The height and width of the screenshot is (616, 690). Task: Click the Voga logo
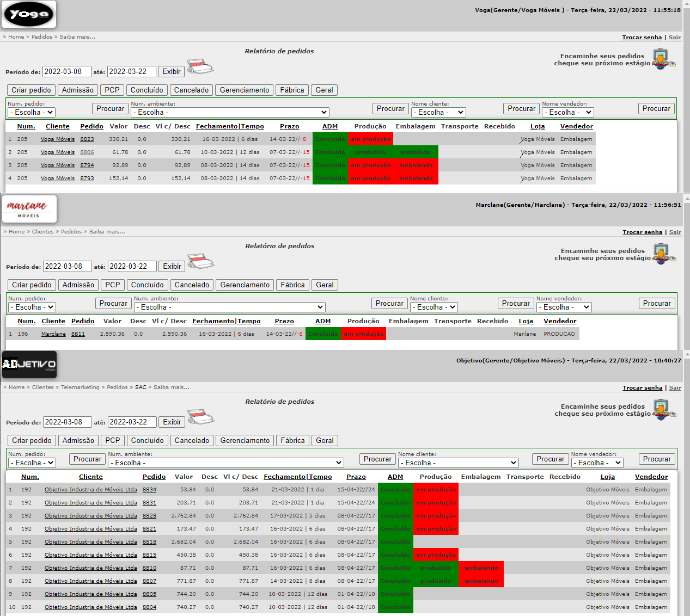(29, 14)
